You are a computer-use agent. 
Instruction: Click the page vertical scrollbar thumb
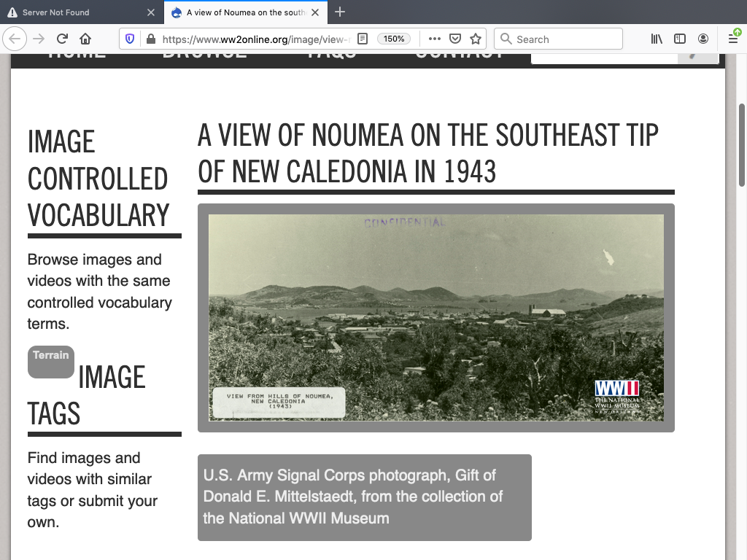click(x=743, y=144)
